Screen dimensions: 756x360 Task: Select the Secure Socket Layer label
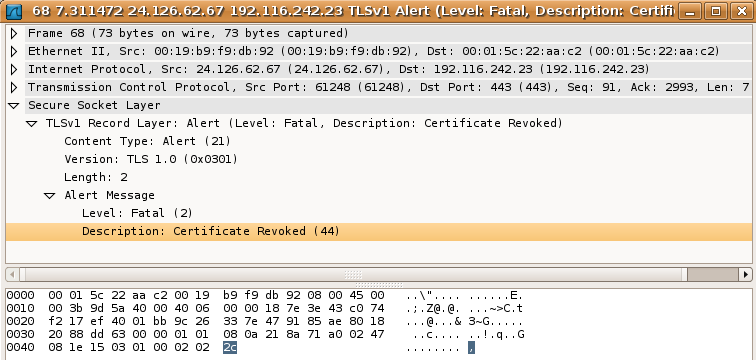[x=94, y=105]
